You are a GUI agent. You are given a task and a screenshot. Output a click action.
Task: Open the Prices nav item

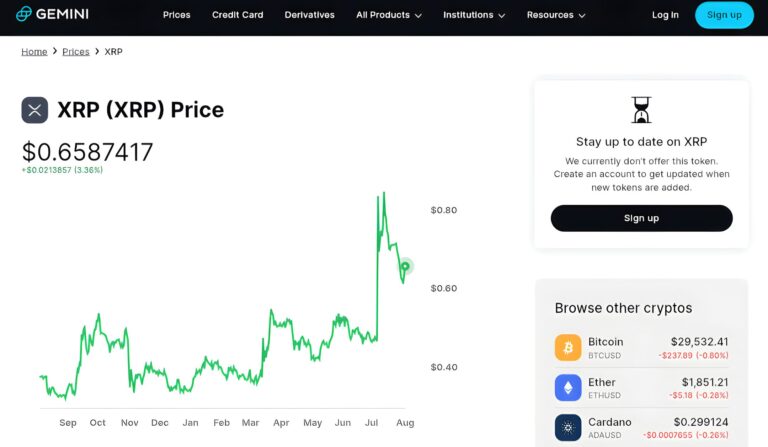coord(177,15)
